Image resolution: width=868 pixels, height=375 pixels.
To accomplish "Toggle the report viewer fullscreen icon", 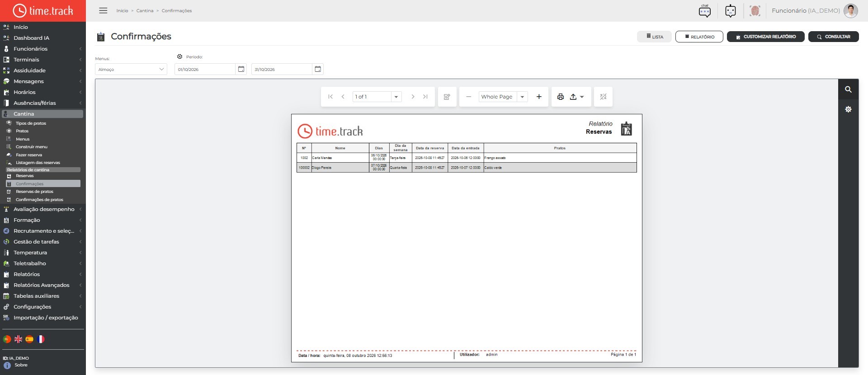I will [x=603, y=97].
